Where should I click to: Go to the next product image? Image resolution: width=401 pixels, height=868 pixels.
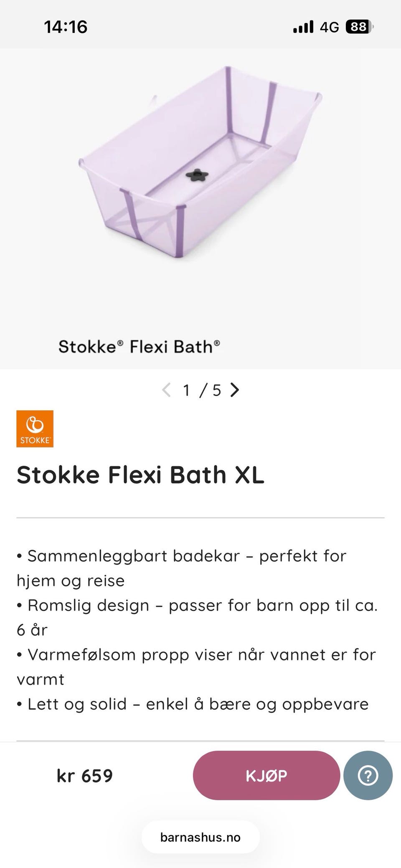235,390
